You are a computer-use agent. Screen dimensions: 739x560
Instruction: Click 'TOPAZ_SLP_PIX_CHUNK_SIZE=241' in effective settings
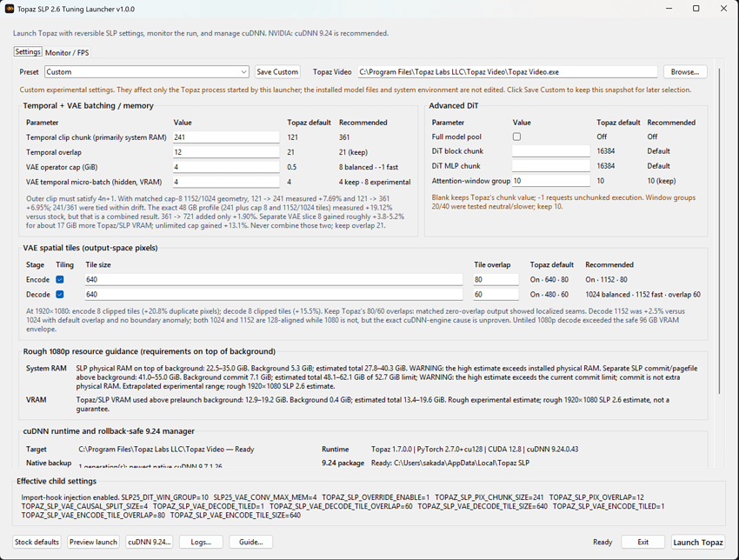[x=489, y=497]
